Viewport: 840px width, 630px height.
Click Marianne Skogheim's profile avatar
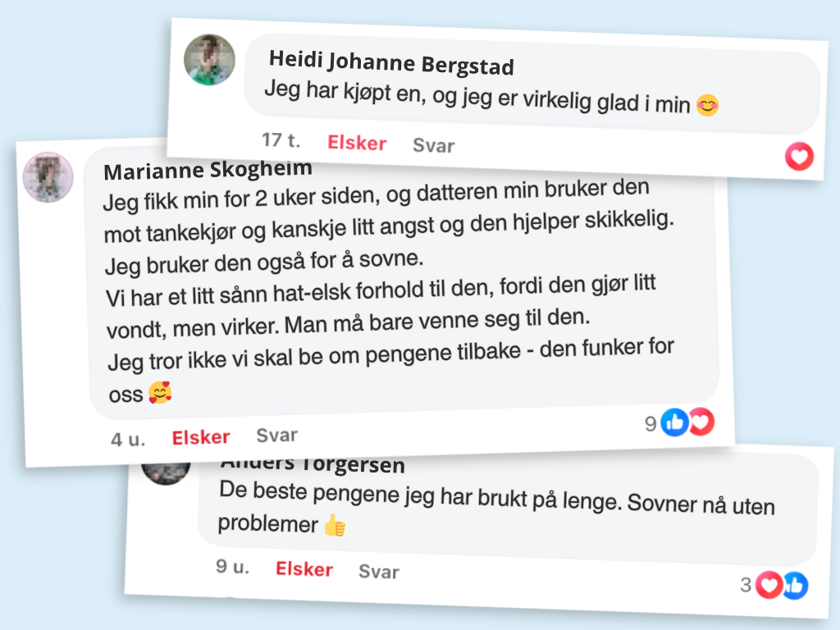point(48,177)
